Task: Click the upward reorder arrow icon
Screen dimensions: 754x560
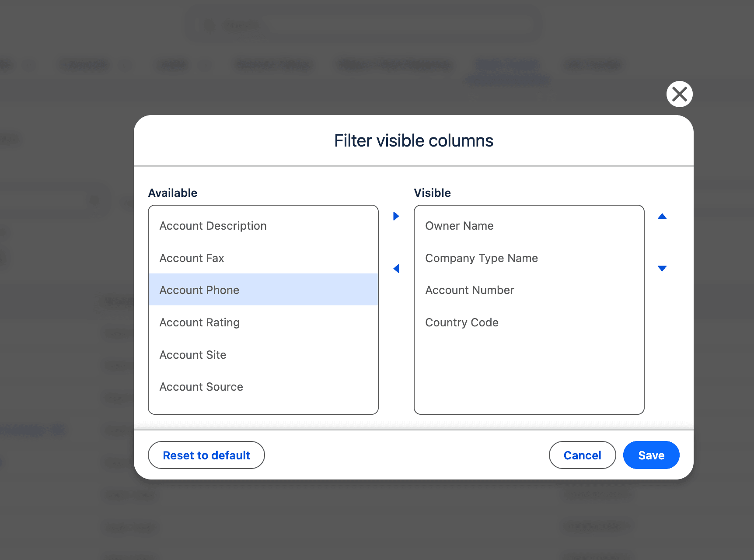Action: [662, 216]
